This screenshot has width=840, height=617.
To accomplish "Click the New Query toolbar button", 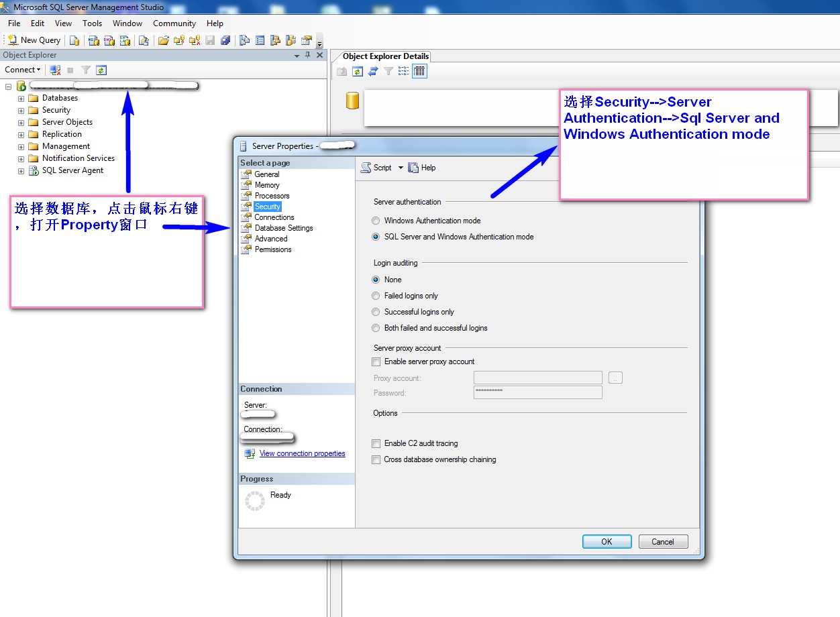I will click(34, 40).
